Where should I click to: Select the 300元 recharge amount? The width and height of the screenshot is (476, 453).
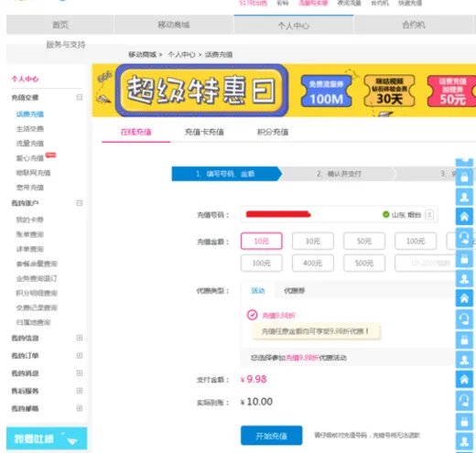pyautogui.click(x=262, y=263)
